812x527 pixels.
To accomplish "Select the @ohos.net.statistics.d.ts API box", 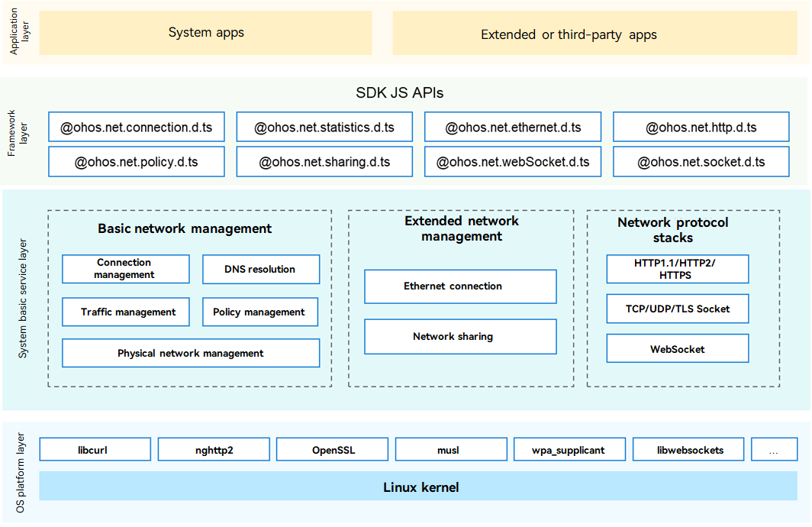I will 324,128.
